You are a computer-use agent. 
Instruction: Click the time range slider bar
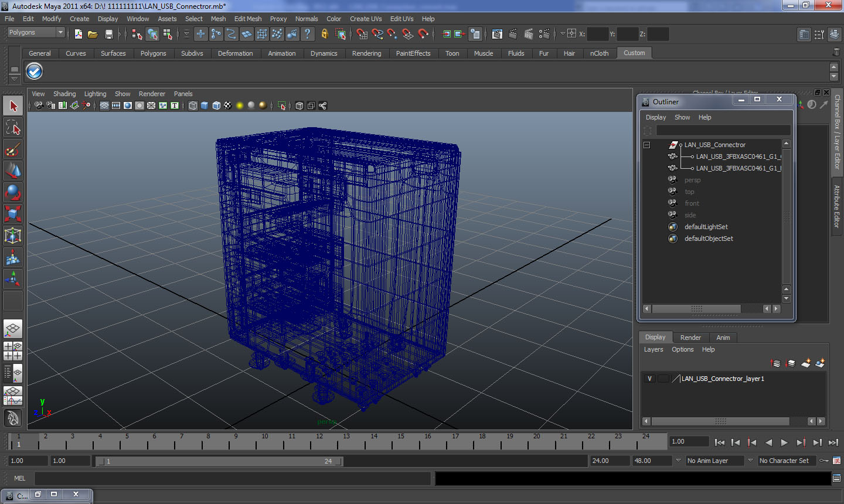coord(219,461)
